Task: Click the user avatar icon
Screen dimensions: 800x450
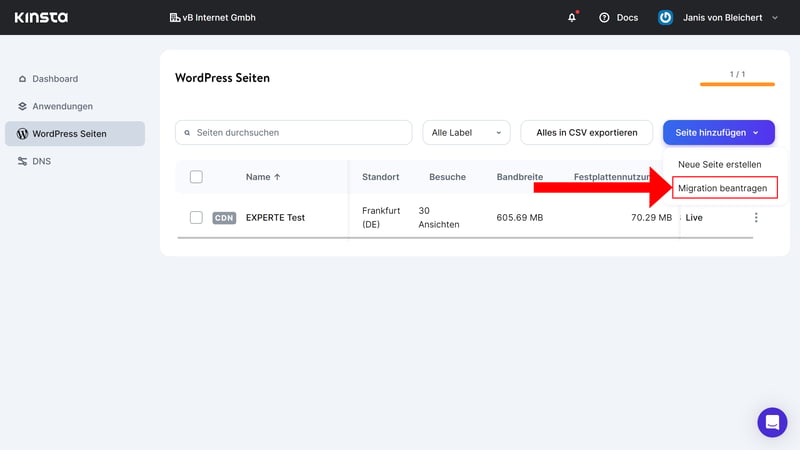Action: (665, 17)
